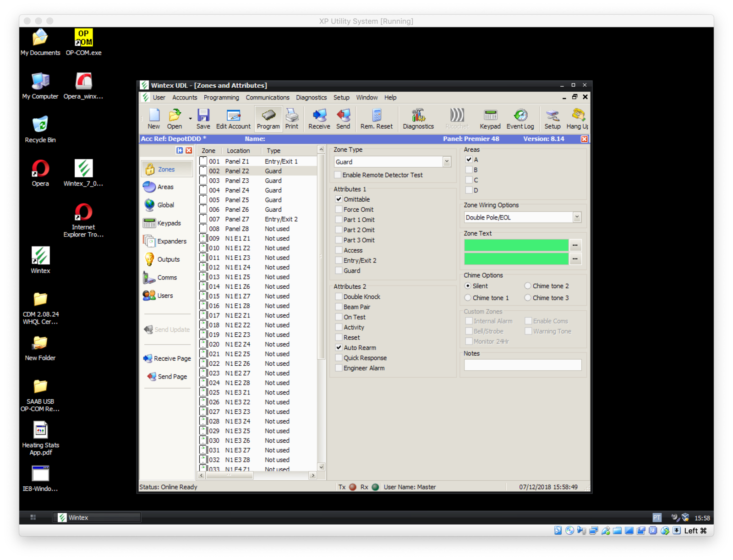Select the Recycle Bin desktop icon
The width and height of the screenshot is (733, 560).
(40, 130)
